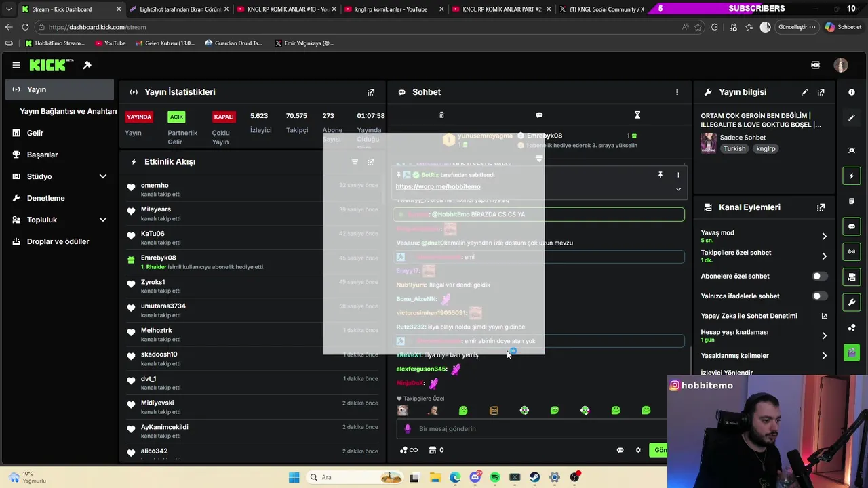
Task: Open Yasaklanmış kelimeler arrow
Action: tap(824, 356)
